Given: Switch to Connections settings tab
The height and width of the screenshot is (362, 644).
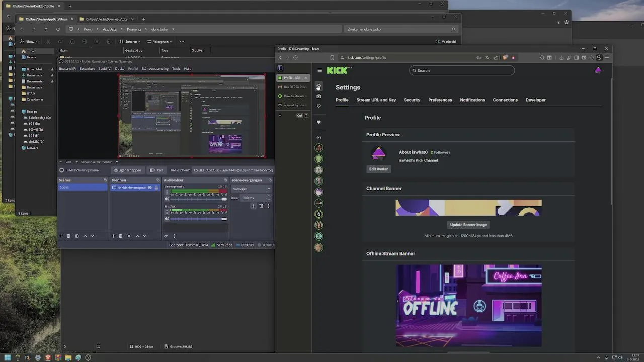Looking at the screenshot, I should coord(505,100).
